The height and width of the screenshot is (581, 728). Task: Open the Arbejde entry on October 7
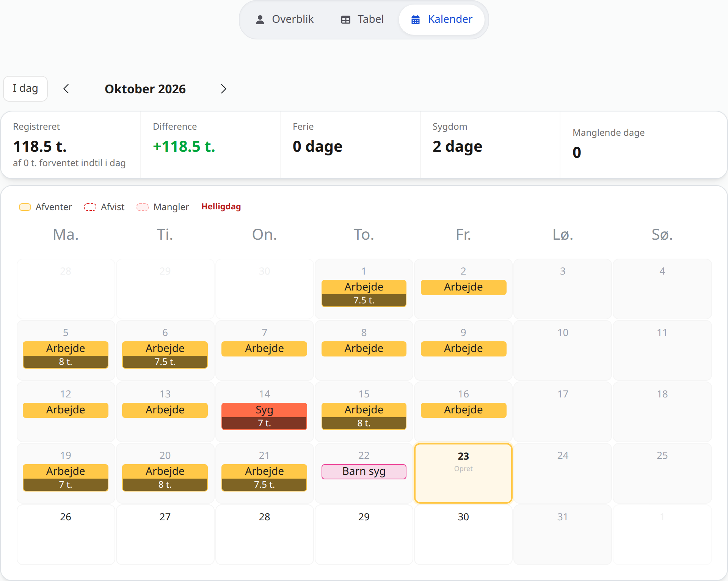264,349
